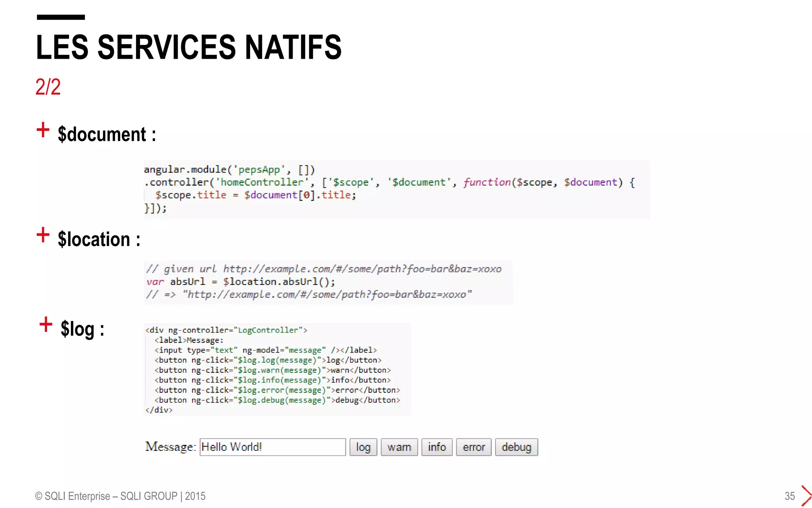The width and height of the screenshot is (812, 508).
Task: Click the debug button
Action: (517, 447)
